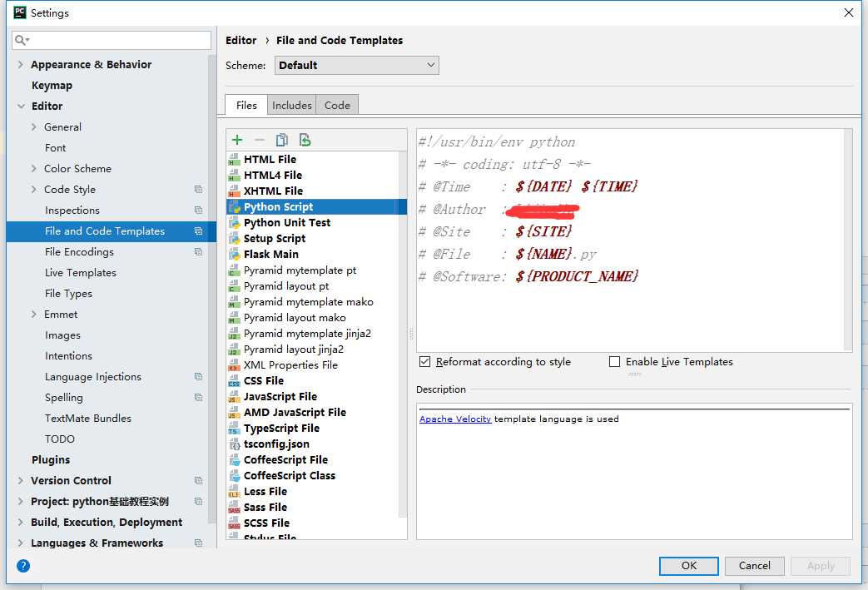The height and width of the screenshot is (590, 868).
Task: Switch to the Code tab
Action: pos(337,105)
